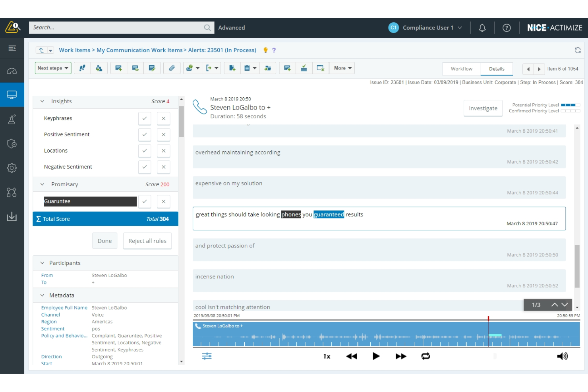Open the More dropdown in the toolbar

click(x=342, y=68)
